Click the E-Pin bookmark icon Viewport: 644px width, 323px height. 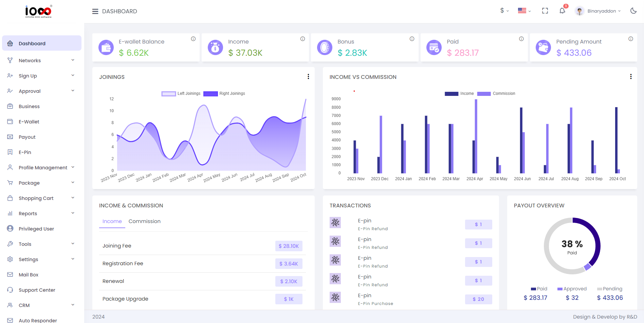click(x=10, y=152)
